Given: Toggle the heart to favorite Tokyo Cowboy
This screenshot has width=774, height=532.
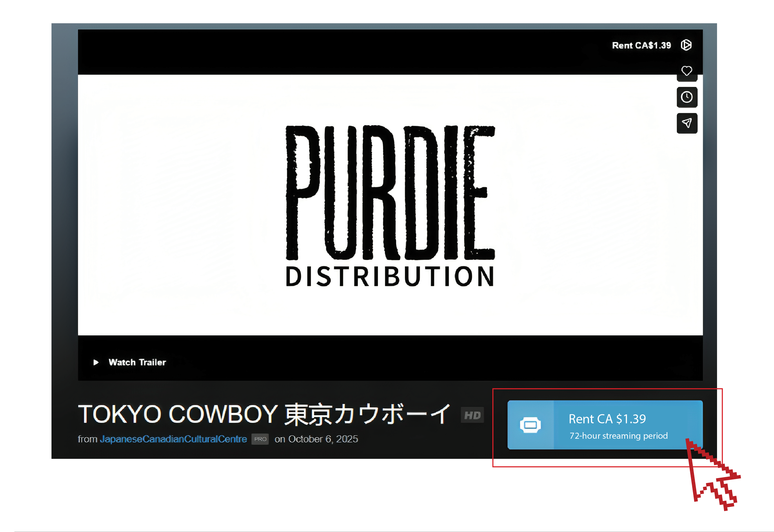Looking at the screenshot, I should point(687,70).
